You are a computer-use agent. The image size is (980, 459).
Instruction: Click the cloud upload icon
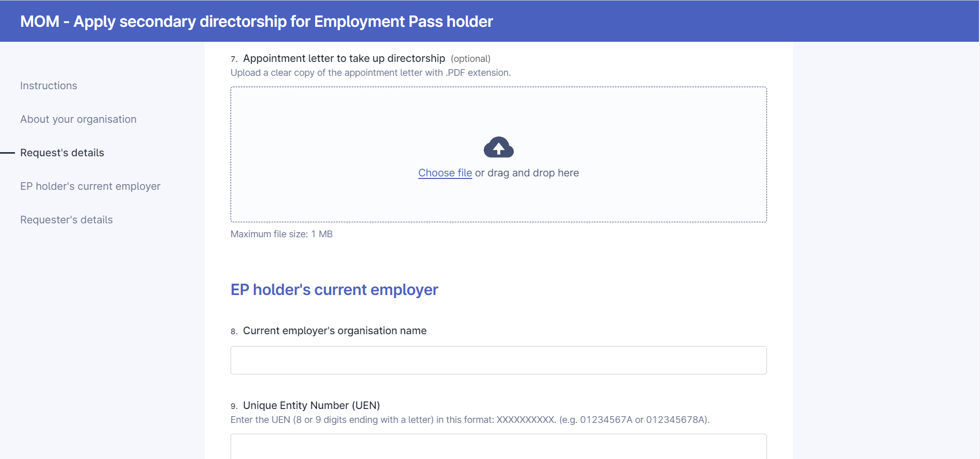pyautogui.click(x=498, y=147)
